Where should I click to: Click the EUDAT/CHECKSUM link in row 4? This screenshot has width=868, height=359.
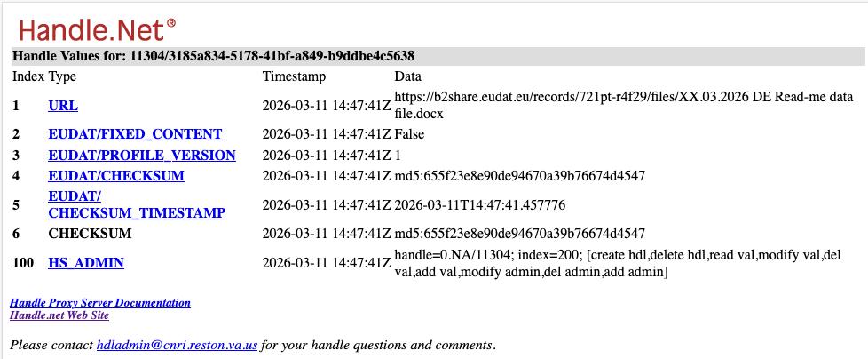pos(116,177)
